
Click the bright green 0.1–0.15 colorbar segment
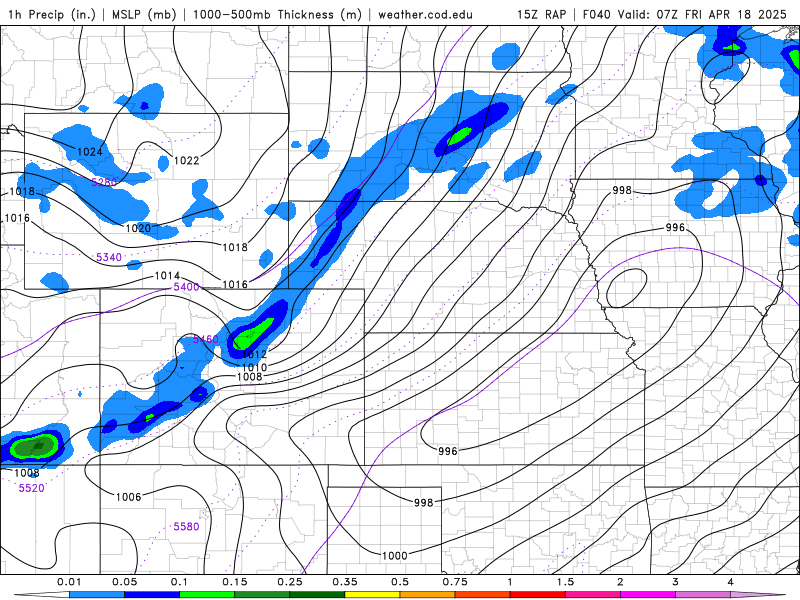tap(207, 595)
